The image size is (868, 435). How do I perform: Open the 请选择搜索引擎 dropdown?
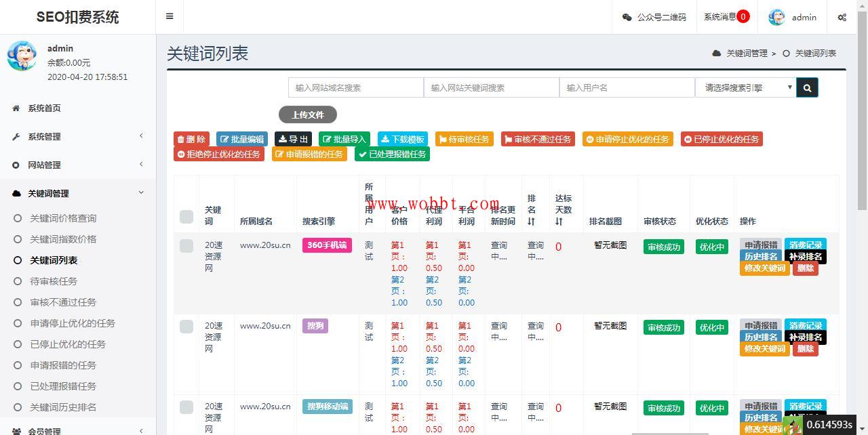746,87
